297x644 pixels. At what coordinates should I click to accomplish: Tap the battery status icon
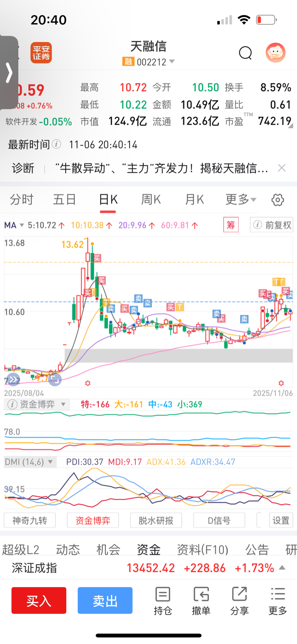click(266, 20)
